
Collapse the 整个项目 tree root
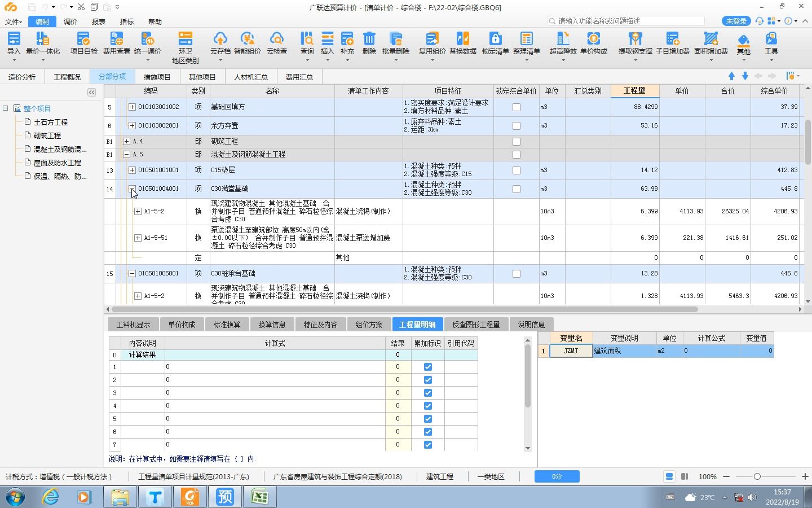(6, 108)
